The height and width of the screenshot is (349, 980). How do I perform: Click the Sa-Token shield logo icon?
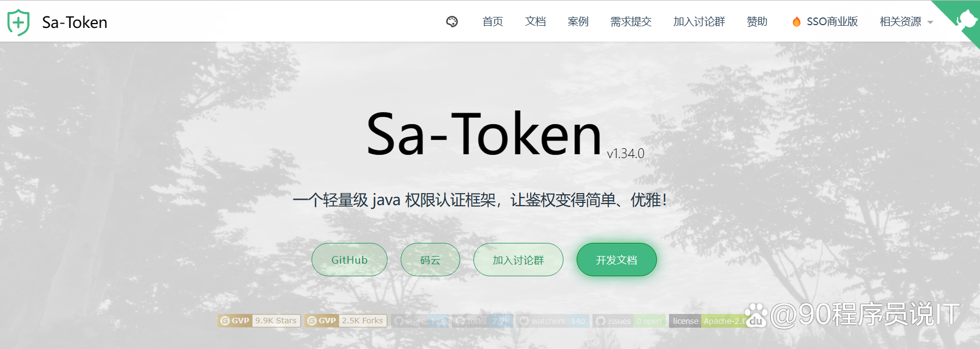[x=18, y=22]
